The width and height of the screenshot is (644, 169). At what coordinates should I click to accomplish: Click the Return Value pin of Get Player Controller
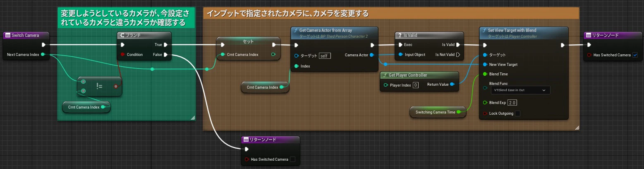tap(452, 84)
